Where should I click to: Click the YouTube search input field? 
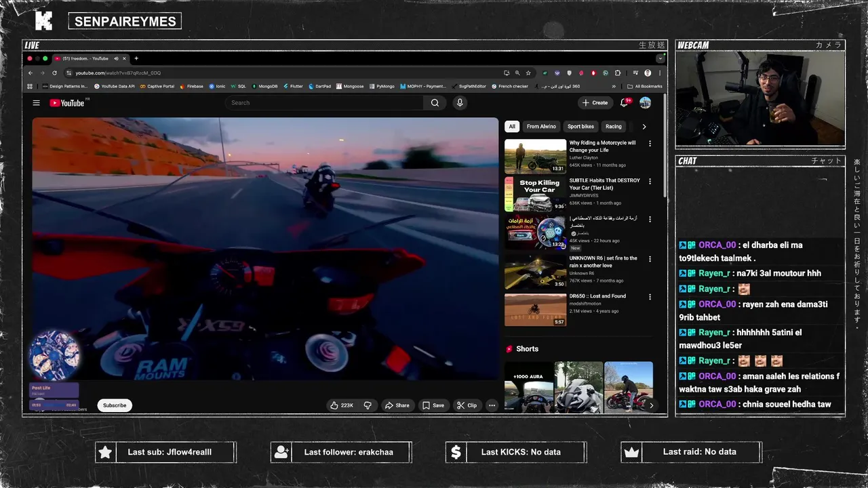(x=325, y=103)
